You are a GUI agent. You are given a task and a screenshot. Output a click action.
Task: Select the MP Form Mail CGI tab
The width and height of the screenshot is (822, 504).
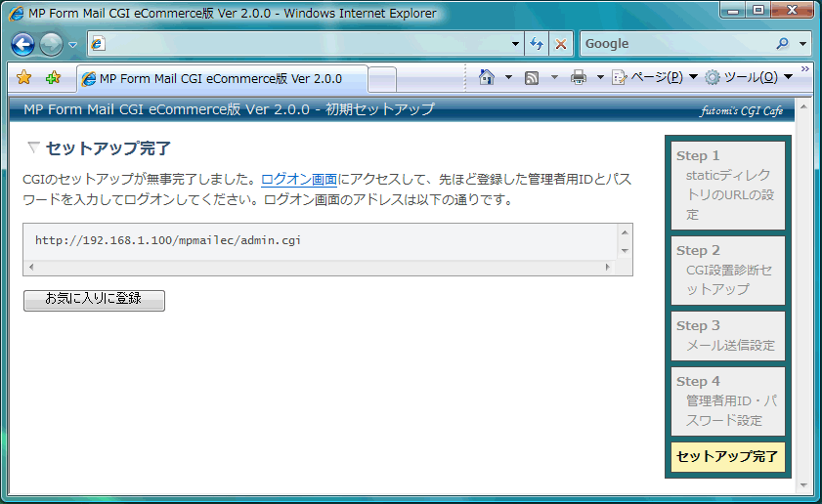(222, 79)
